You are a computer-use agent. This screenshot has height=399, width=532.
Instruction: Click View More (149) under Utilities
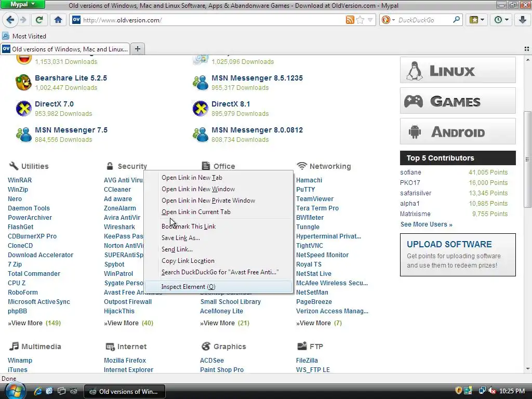pos(34,323)
